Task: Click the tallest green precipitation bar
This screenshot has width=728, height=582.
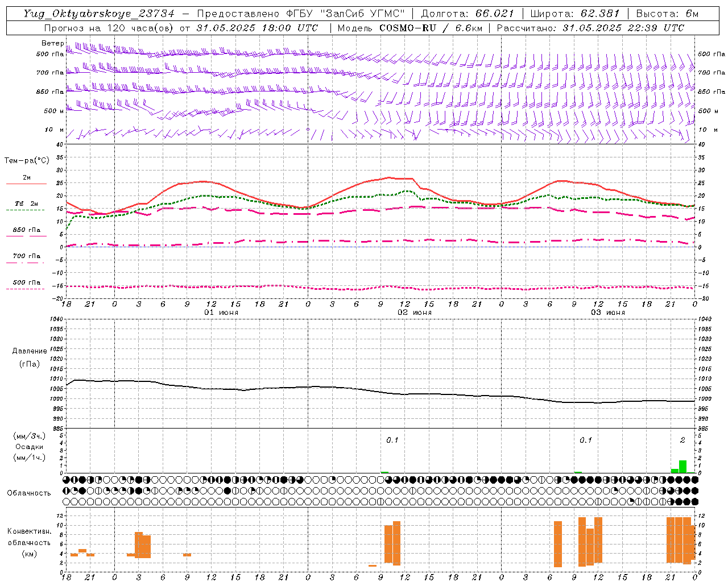Action: point(682,467)
